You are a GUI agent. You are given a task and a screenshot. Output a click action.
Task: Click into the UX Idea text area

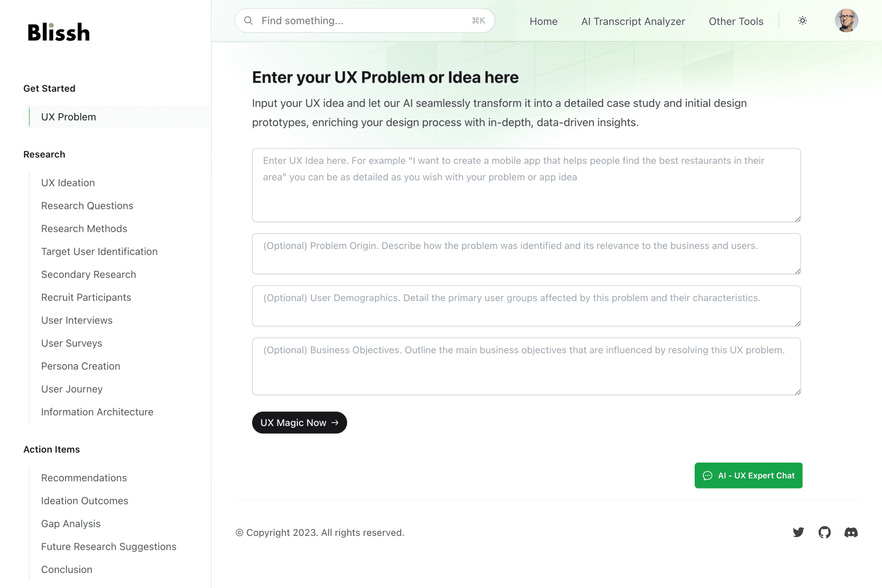(x=526, y=185)
